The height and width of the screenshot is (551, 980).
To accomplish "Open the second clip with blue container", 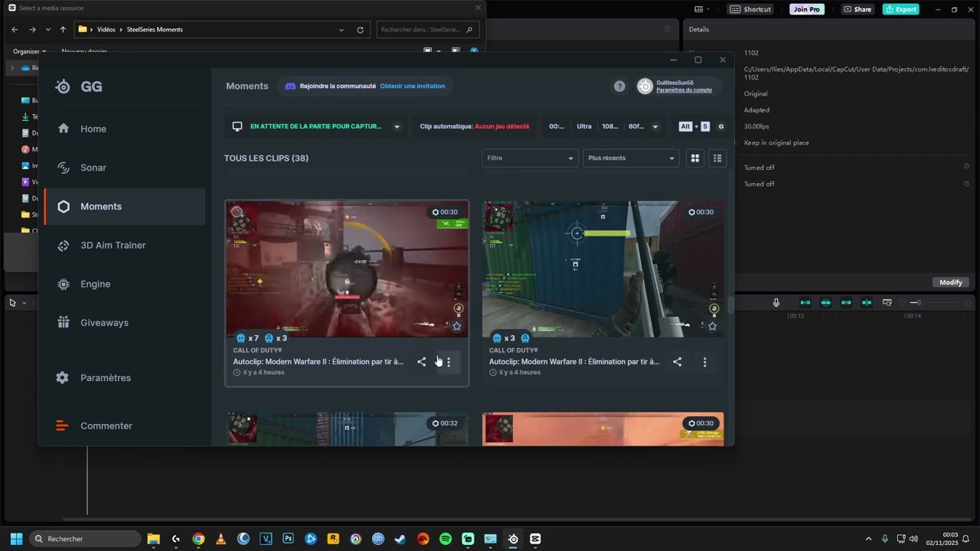I will tap(603, 269).
